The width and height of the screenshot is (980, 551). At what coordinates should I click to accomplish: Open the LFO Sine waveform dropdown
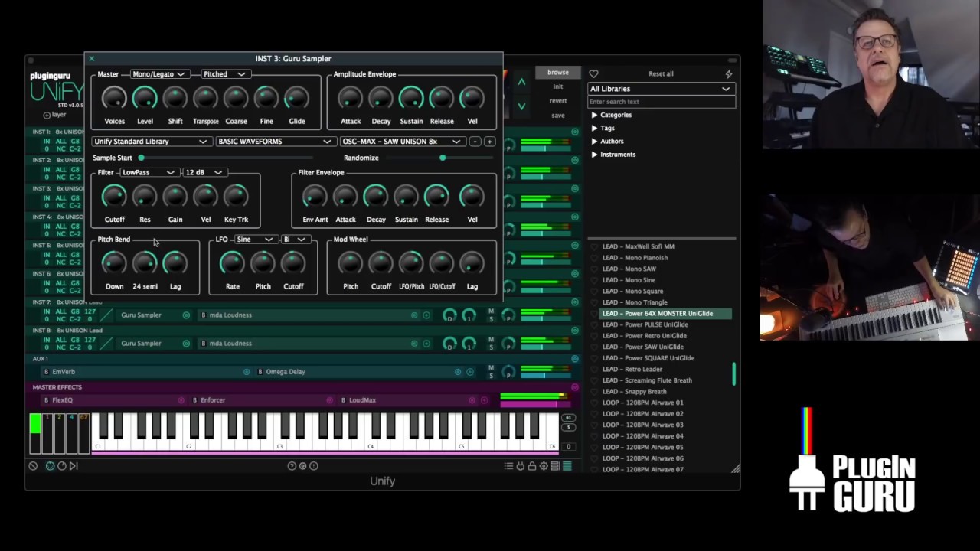point(254,240)
